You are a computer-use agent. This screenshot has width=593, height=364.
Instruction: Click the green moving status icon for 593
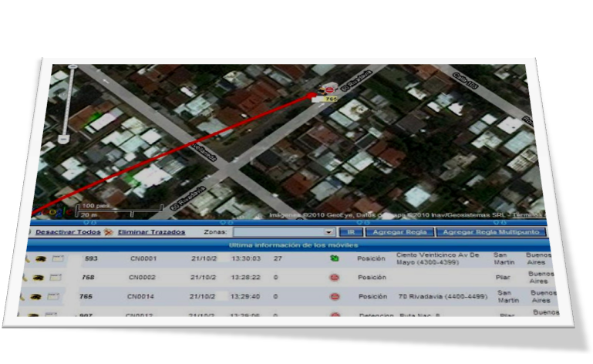click(x=335, y=258)
